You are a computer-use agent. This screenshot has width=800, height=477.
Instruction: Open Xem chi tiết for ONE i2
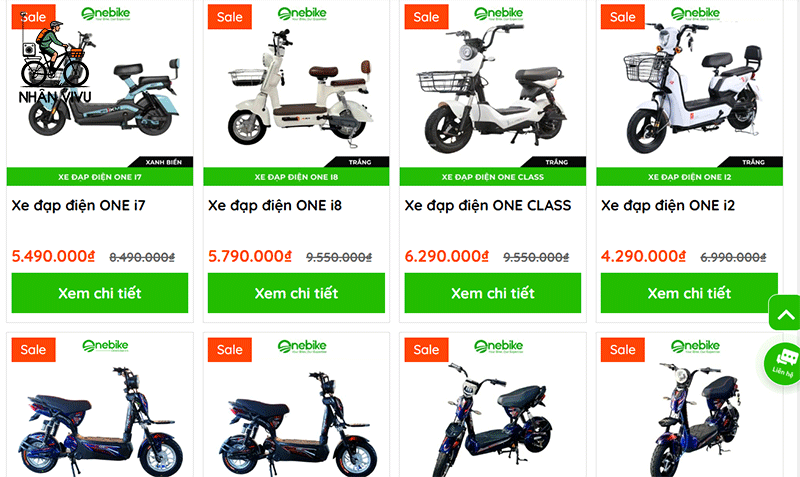click(689, 293)
